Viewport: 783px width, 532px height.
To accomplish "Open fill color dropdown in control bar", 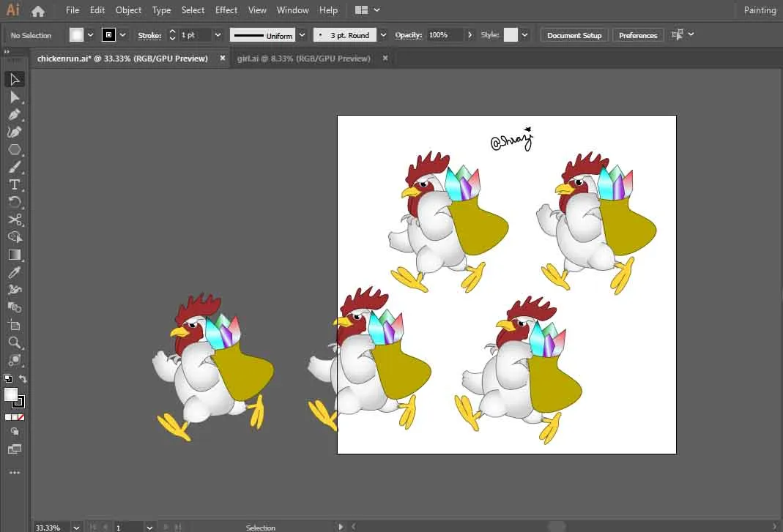I will tap(90, 35).
